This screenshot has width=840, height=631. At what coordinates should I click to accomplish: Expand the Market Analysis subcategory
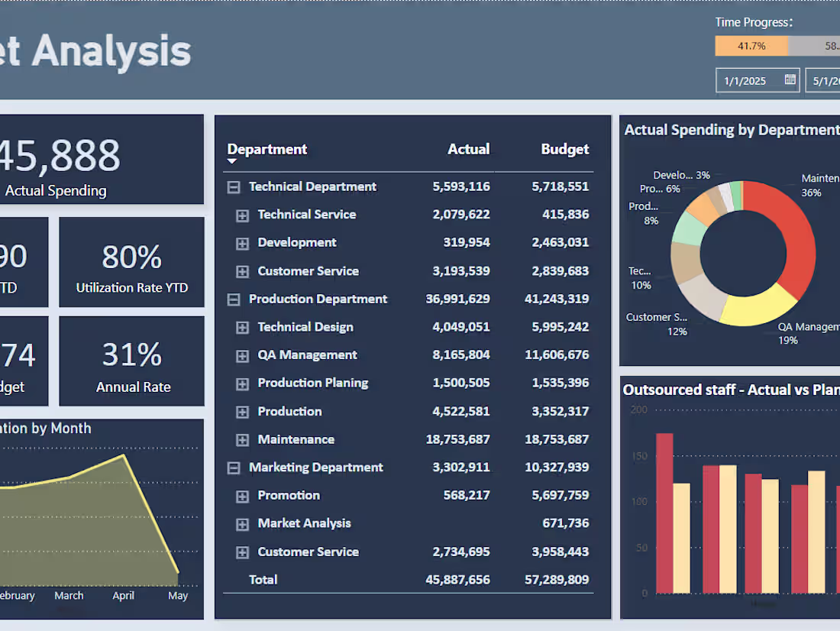point(242,523)
